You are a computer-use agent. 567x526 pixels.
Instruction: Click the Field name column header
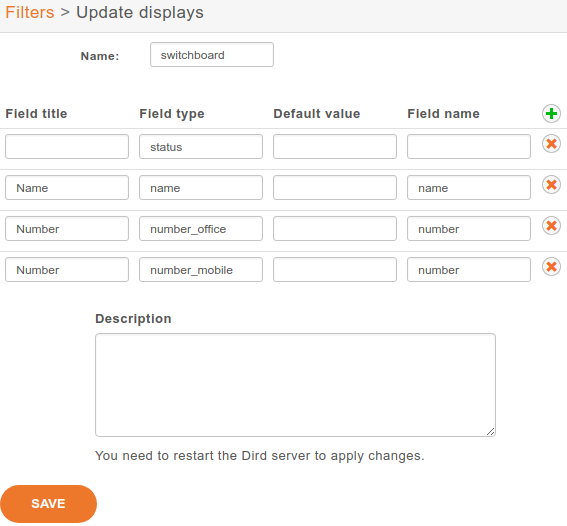coord(443,114)
